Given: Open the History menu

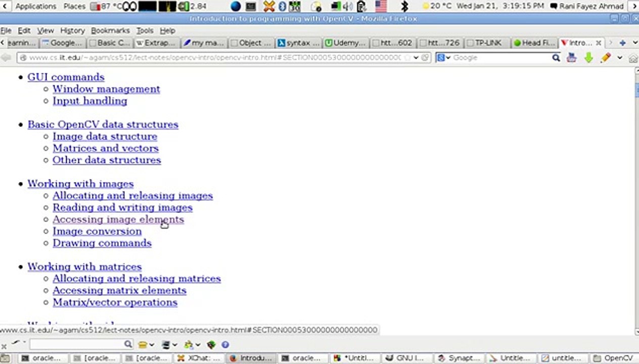Looking at the screenshot, I should pos(72,30).
